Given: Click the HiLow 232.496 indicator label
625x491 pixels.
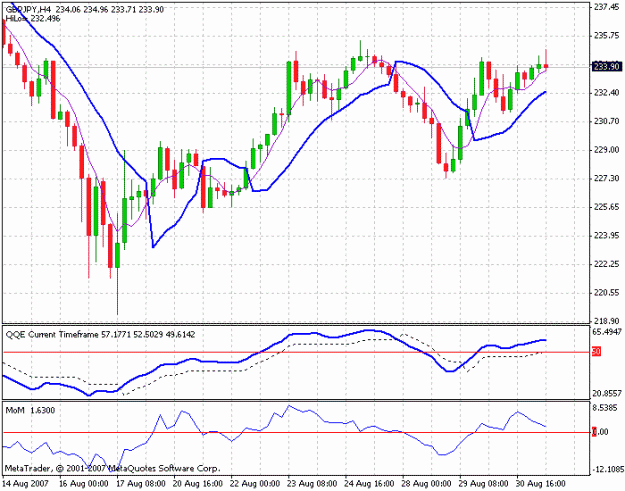Looking at the screenshot, I should coord(33,18).
